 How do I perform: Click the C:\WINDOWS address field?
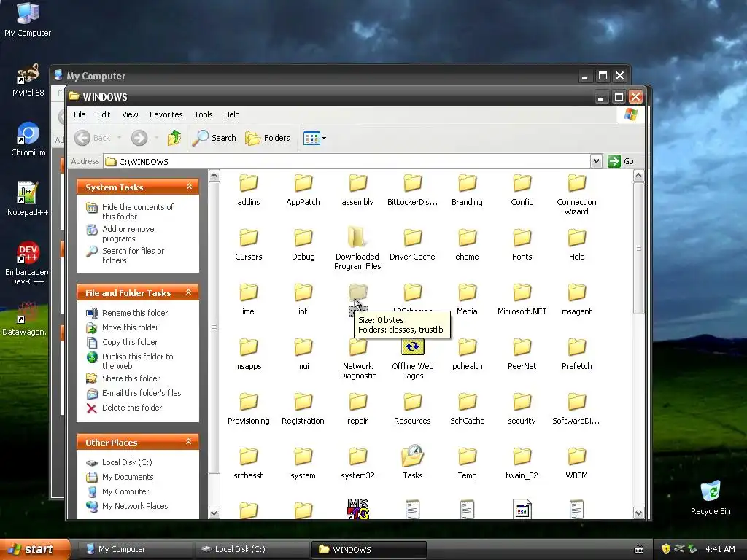pyautogui.click(x=347, y=161)
